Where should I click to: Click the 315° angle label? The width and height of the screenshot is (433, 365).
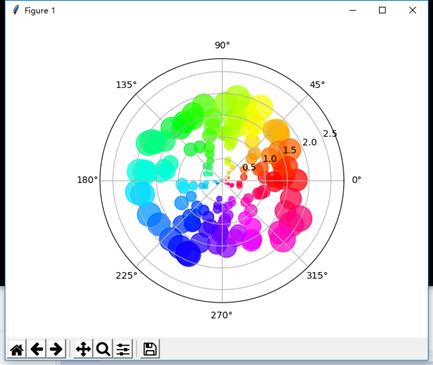pyautogui.click(x=317, y=275)
